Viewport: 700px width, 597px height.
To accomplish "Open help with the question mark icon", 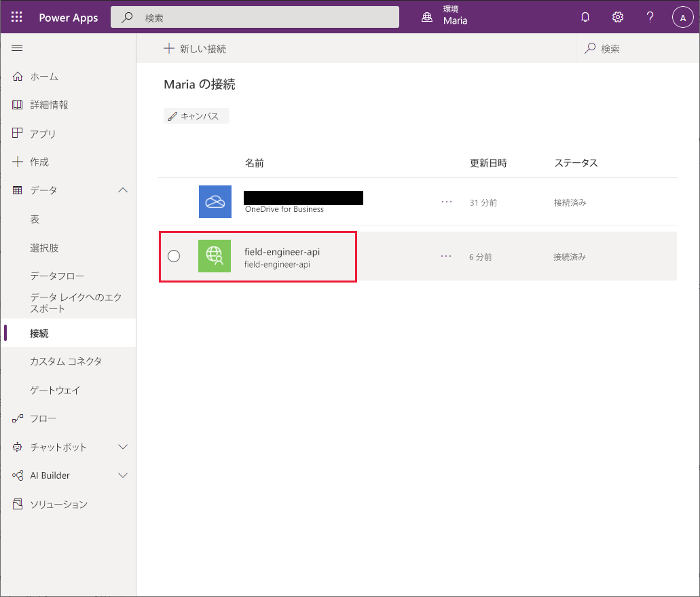I will pyautogui.click(x=650, y=16).
